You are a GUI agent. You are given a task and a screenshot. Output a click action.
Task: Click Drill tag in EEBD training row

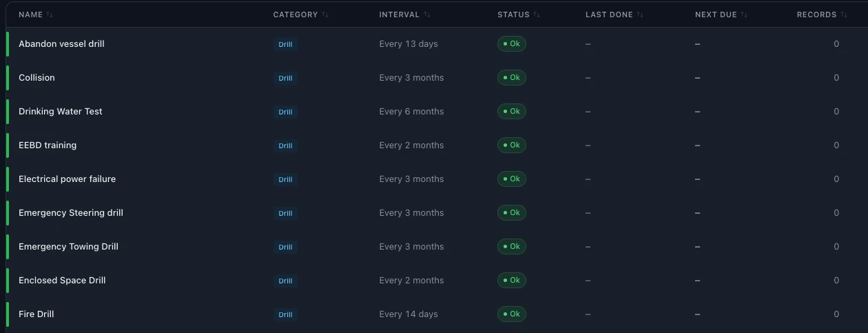point(285,145)
